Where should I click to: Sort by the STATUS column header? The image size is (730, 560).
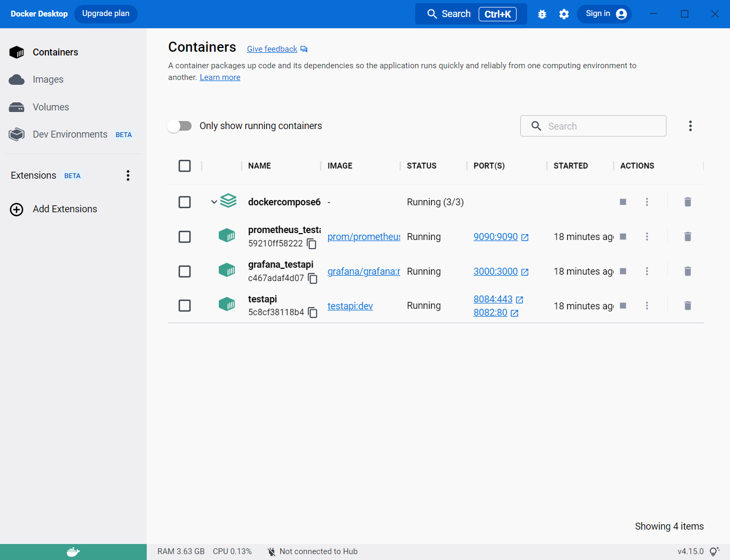click(422, 166)
